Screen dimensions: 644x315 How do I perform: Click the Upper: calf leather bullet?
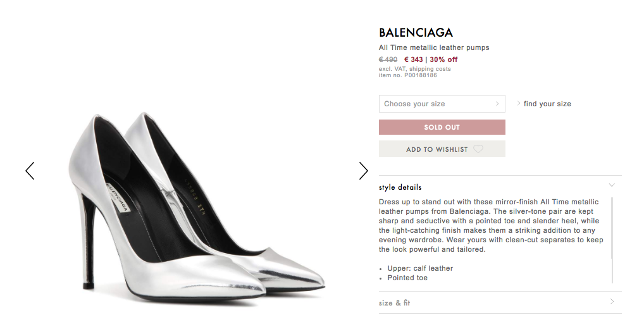click(x=420, y=268)
